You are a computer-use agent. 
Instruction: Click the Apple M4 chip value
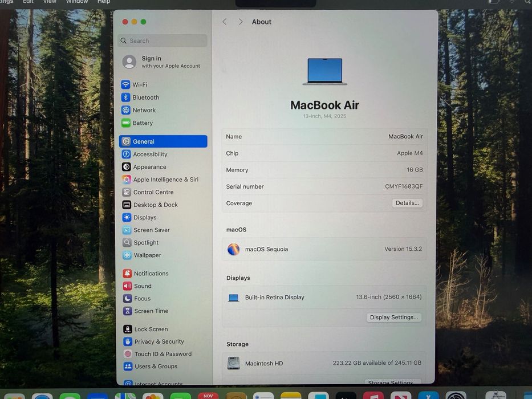410,153
